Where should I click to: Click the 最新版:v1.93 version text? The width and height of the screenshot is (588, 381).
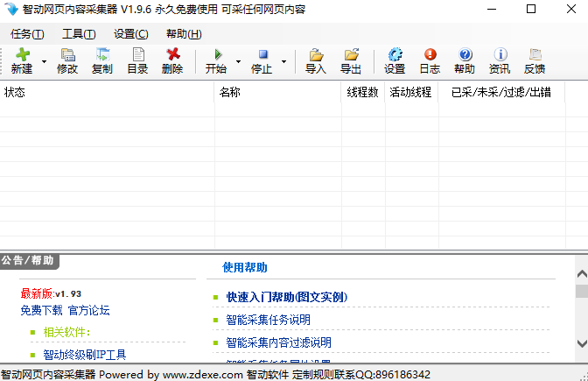point(51,293)
